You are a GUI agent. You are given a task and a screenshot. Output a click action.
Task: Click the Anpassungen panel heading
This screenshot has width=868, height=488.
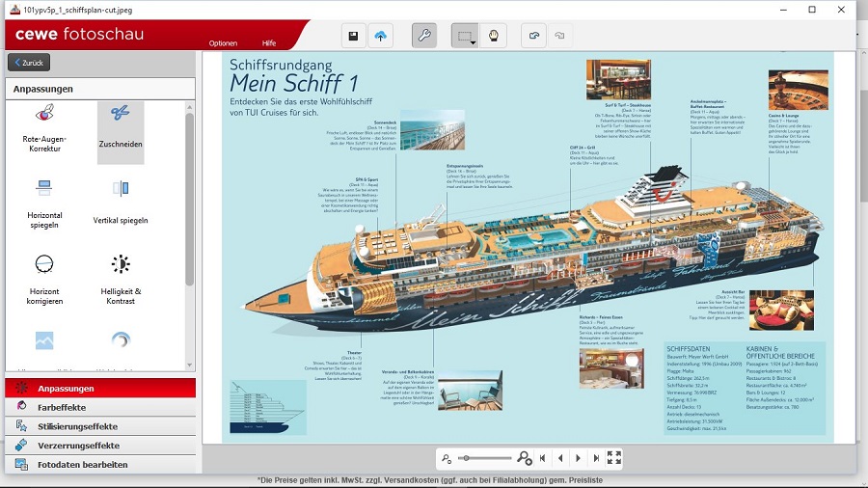pos(43,89)
